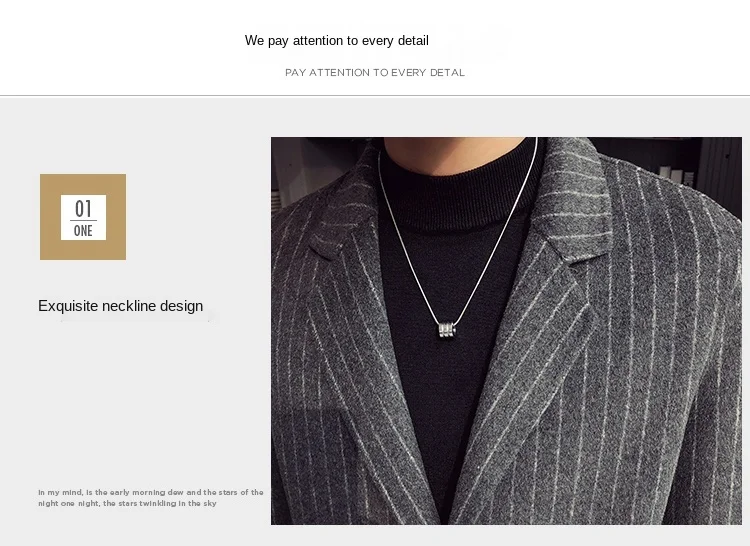Viewport: 750px width, 546px height.
Task: Click the "Exquisite neckline design" title
Action: (x=121, y=306)
